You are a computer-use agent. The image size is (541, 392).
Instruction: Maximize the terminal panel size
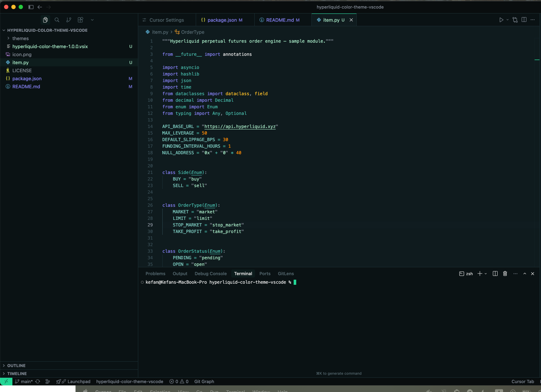[525, 273]
